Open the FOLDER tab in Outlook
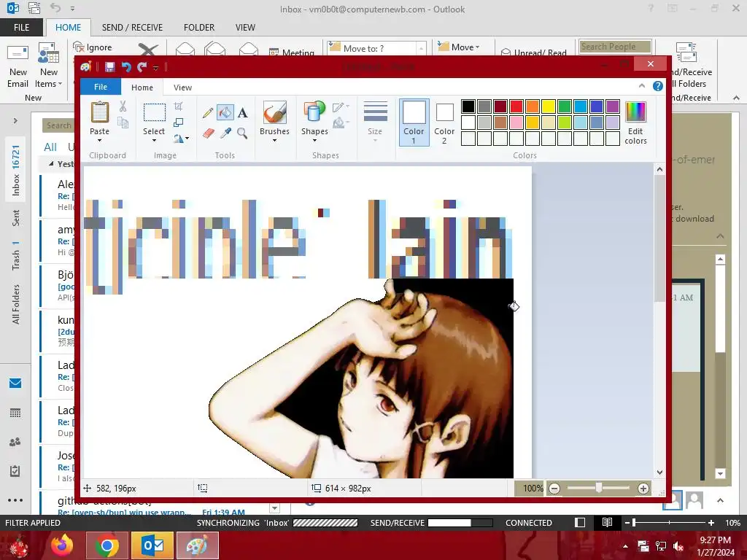 tap(199, 27)
